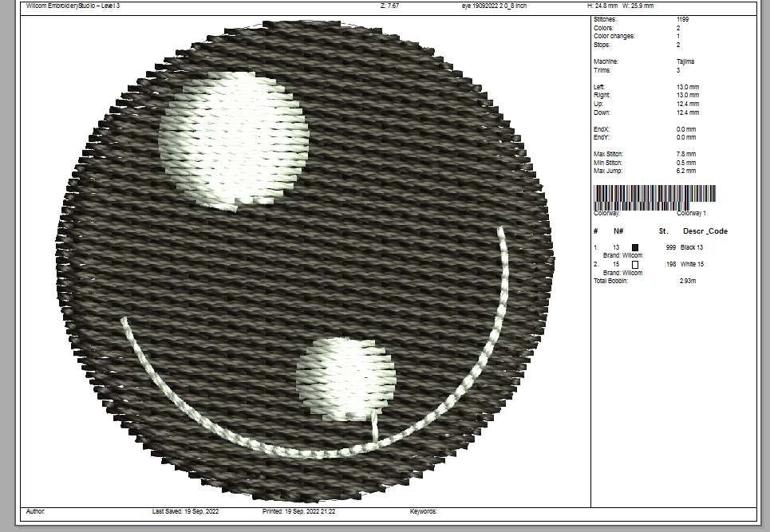Click the colorway thread color barcode strip
This screenshot has height=532, width=770.
pyautogui.click(x=654, y=194)
